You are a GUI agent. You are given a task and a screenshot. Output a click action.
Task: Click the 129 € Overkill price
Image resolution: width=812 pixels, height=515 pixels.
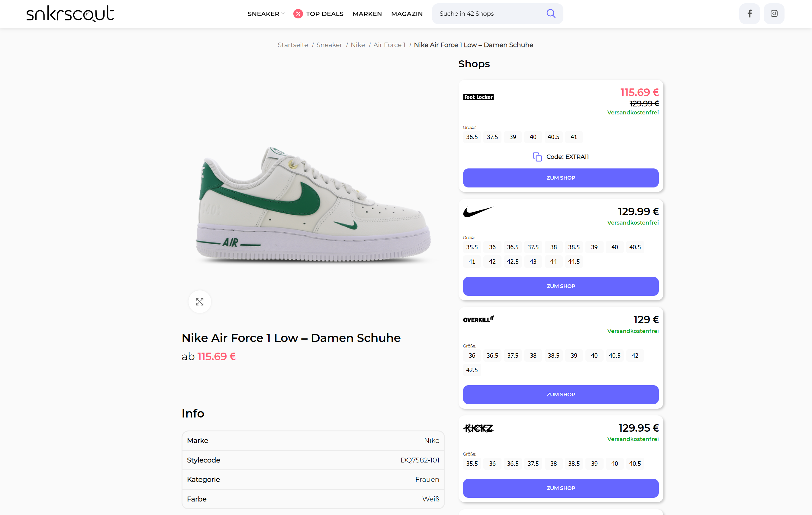coord(646,319)
